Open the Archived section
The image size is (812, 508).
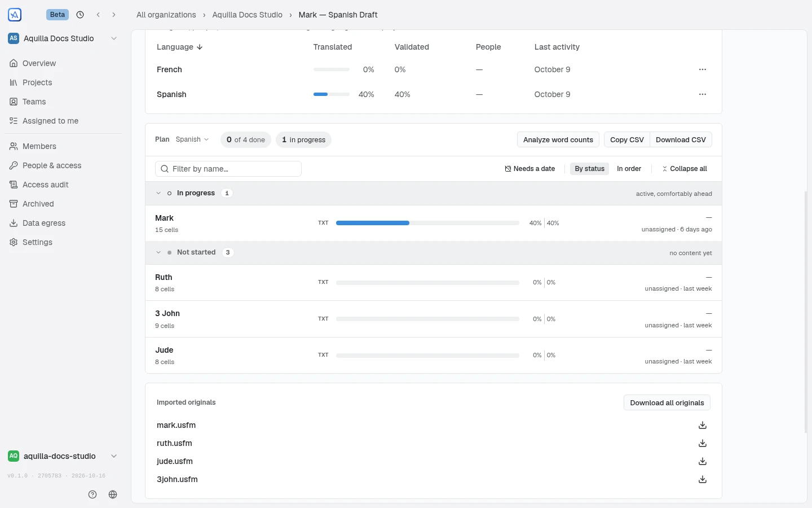63,204
